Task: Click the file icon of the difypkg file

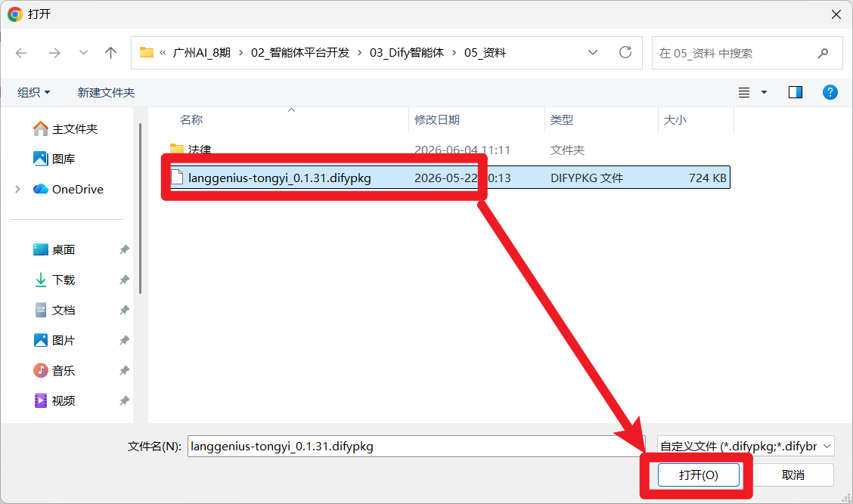Action: click(x=177, y=178)
